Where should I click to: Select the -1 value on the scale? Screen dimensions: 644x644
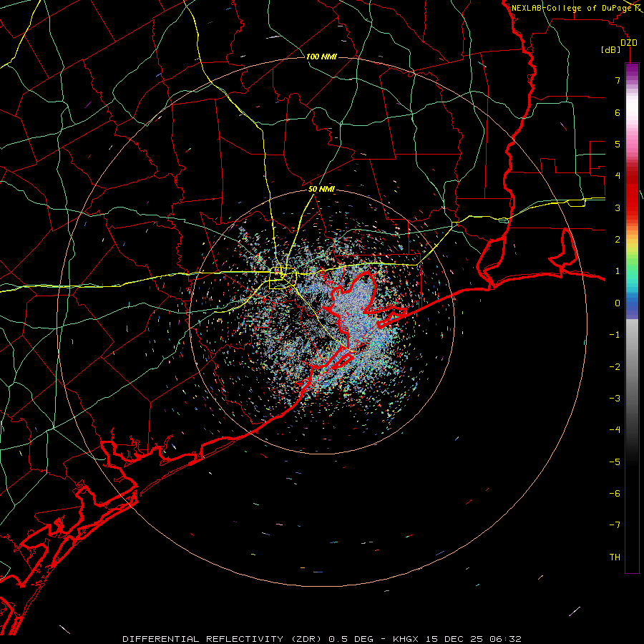tap(615, 335)
